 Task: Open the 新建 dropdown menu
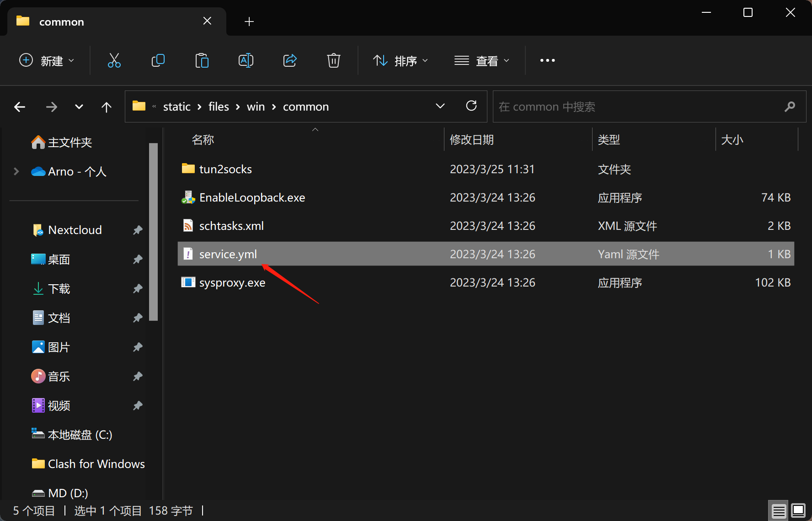[47, 60]
